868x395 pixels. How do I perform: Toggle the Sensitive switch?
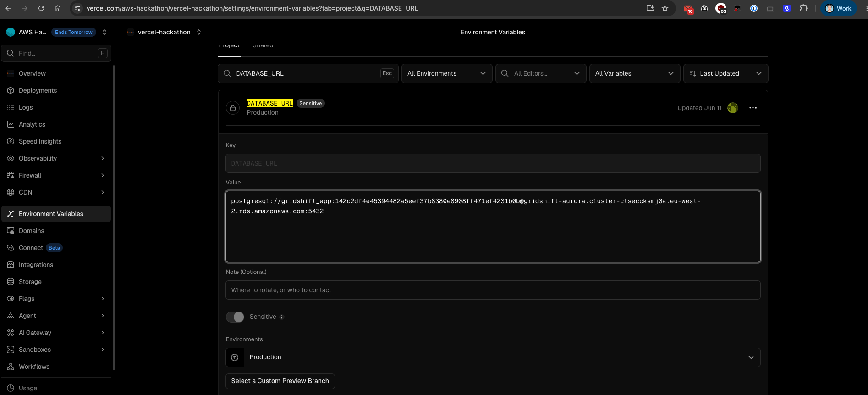pos(235,317)
